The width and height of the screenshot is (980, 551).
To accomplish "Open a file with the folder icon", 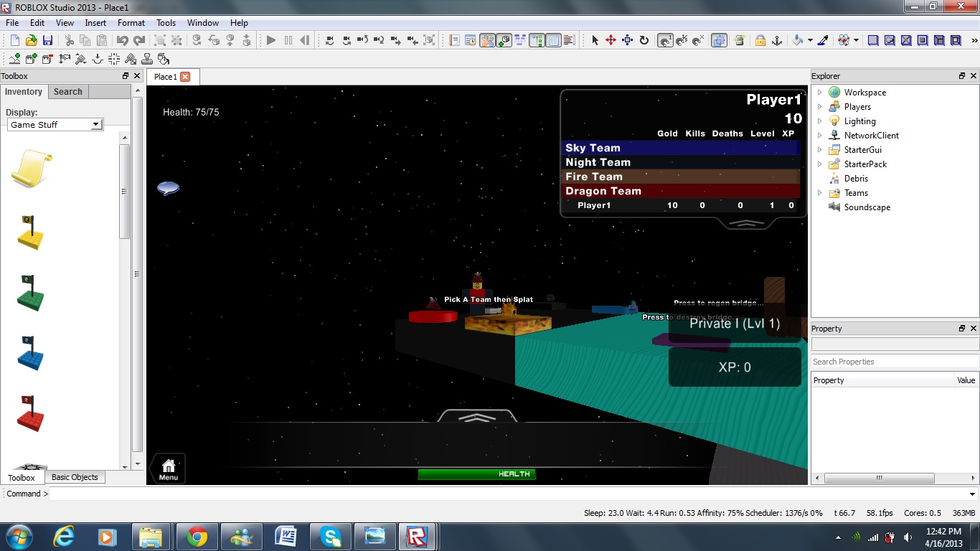I will click(31, 40).
